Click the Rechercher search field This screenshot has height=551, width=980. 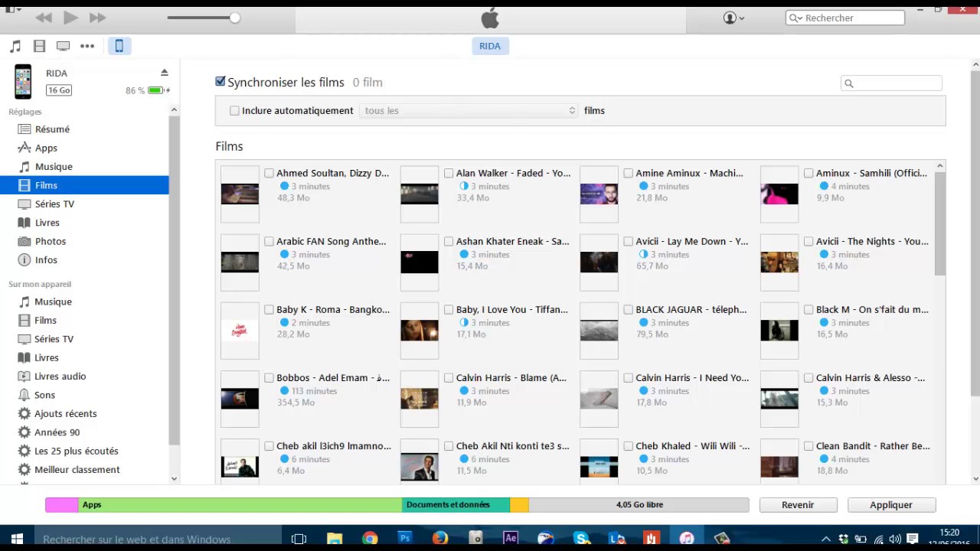click(845, 18)
